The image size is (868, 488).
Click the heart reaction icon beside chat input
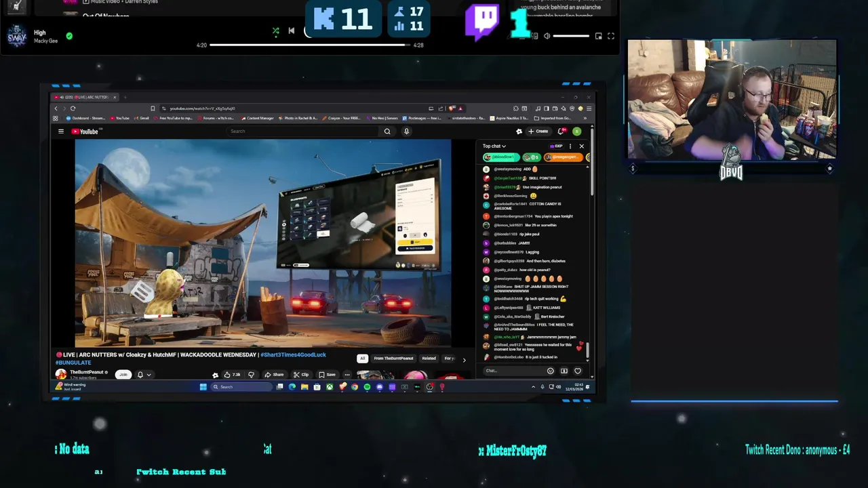pos(578,371)
